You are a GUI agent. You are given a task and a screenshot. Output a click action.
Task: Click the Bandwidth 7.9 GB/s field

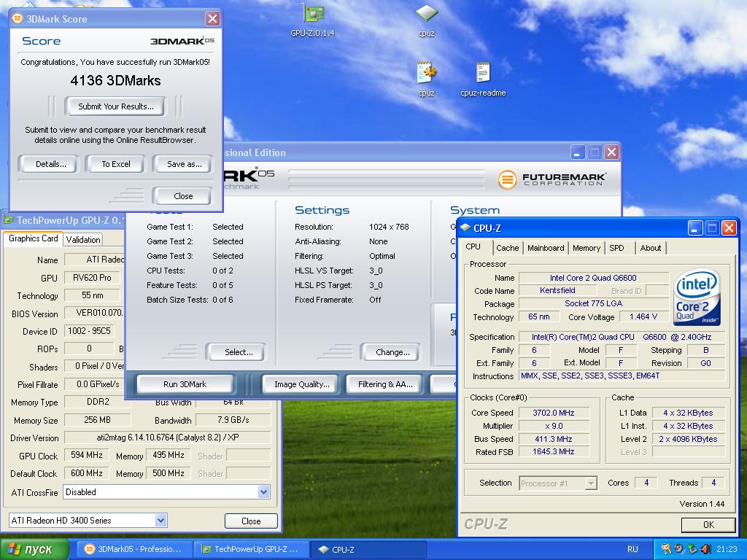(233, 420)
